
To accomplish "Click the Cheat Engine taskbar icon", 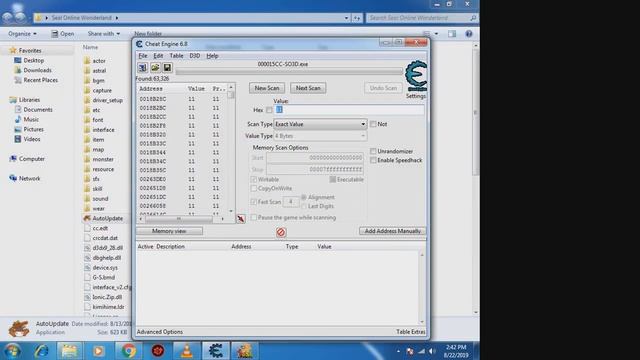I will click(x=216, y=351).
